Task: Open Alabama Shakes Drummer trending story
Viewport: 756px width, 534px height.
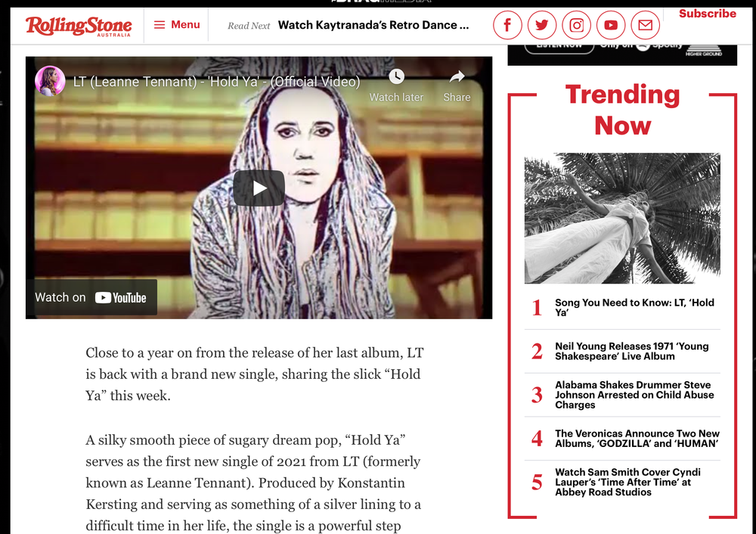Action: click(634, 395)
